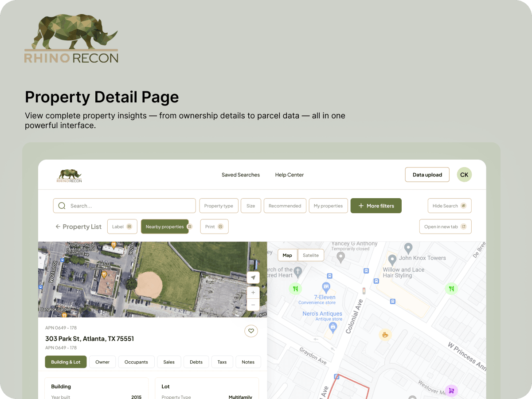Open the CK user avatar menu
Screen dimensions: 532x399
tap(464, 175)
